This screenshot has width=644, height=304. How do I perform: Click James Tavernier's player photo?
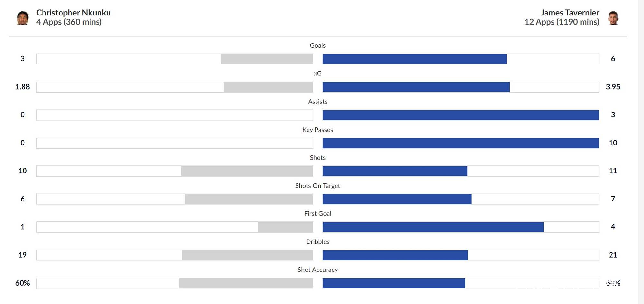613,18
